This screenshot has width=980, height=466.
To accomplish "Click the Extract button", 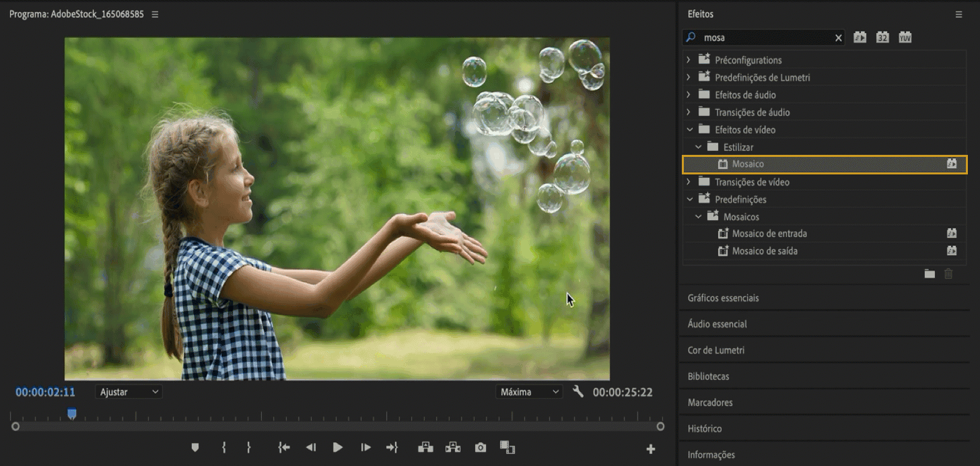I will point(453,447).
